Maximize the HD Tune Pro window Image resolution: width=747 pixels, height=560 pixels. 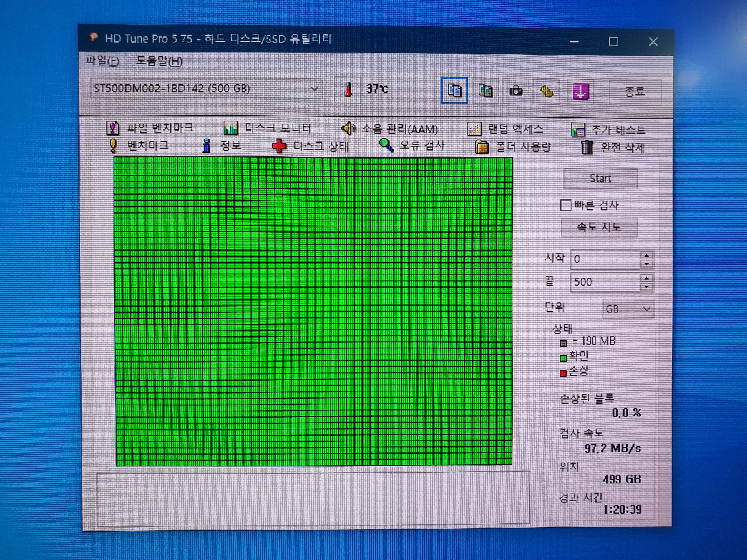(x=613, y=42)
